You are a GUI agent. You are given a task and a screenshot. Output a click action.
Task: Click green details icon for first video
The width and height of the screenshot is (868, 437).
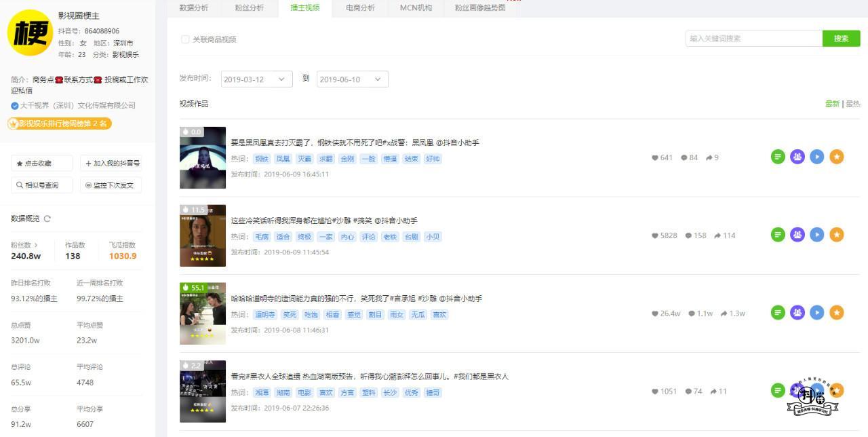(x=778, y=157)
